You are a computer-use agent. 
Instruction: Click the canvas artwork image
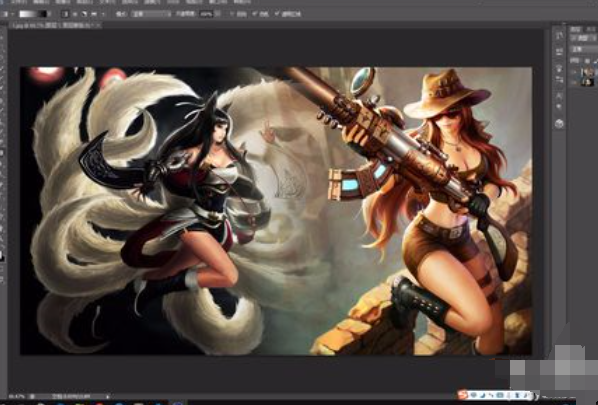276,211
